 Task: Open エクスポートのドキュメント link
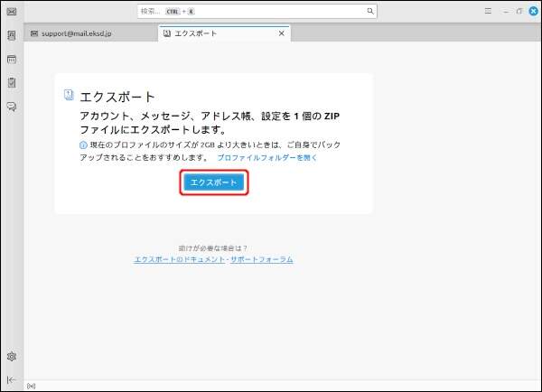(x=179, y=259)
